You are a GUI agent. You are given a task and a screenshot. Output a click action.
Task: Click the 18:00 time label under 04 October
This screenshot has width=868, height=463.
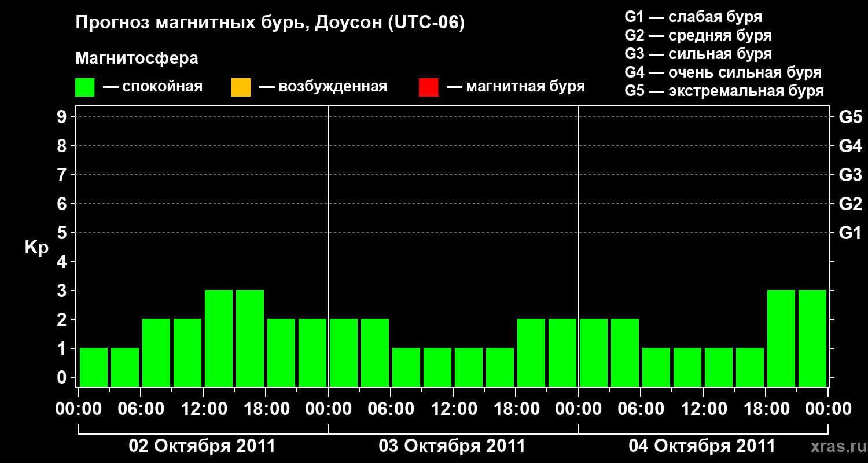pyautogui.click(x=766, y=409)
